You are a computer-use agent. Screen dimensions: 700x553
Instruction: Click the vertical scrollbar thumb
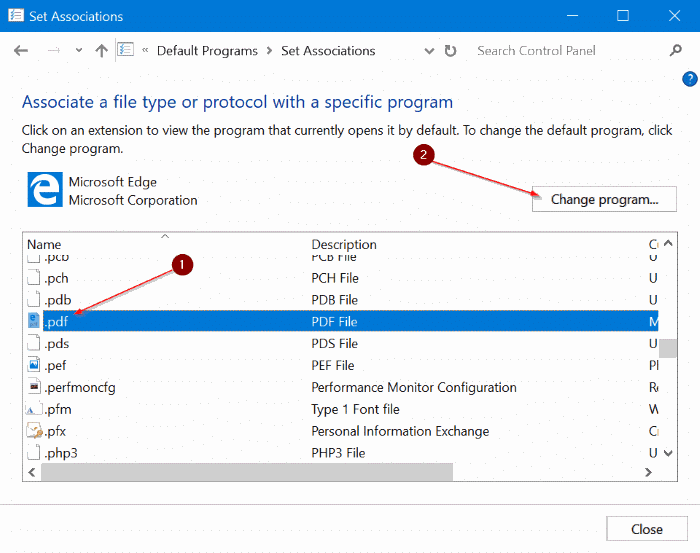coord(668,349)
